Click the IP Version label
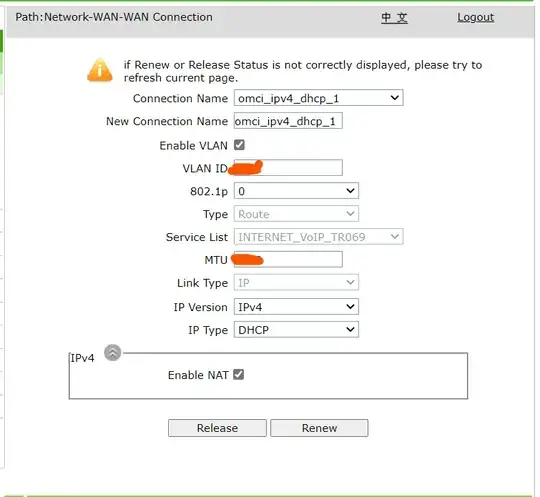The height and width of the screenshot is (497, 540). 201,307
